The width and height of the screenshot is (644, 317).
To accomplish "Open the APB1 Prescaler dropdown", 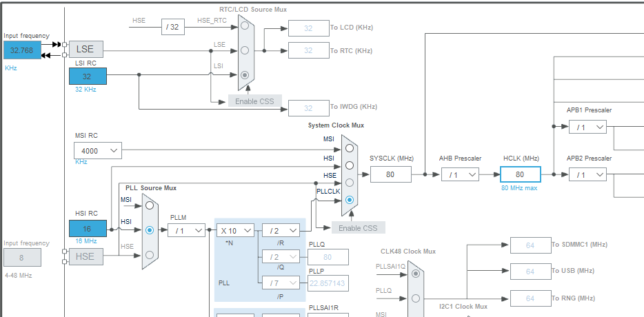I will tap(587, 127).
